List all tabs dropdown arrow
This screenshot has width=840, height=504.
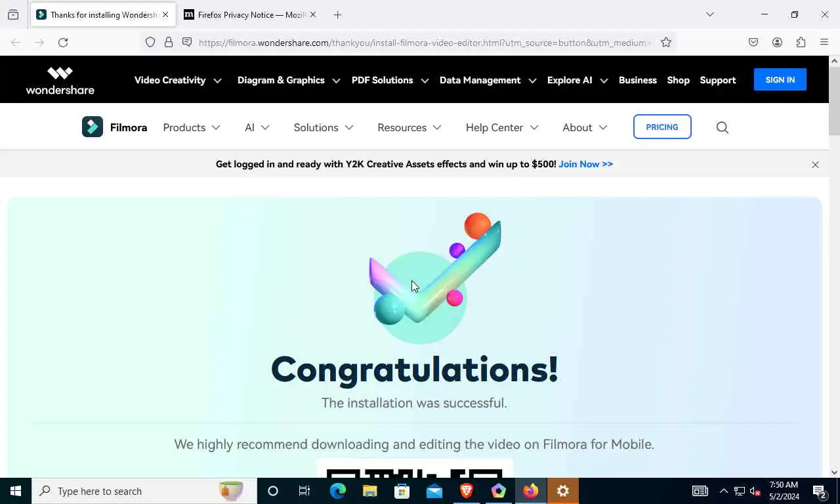709,14
